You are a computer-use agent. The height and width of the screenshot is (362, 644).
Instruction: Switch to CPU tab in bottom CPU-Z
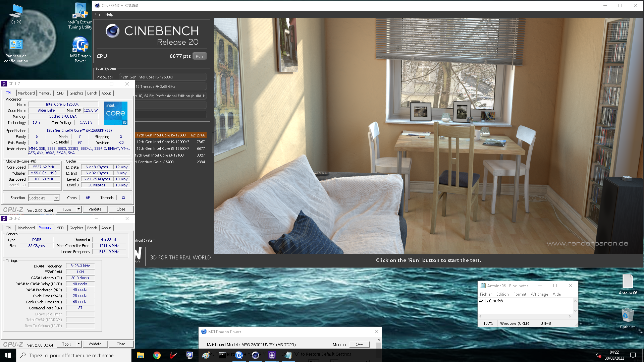pyautogui.click(x=9, y=228)
